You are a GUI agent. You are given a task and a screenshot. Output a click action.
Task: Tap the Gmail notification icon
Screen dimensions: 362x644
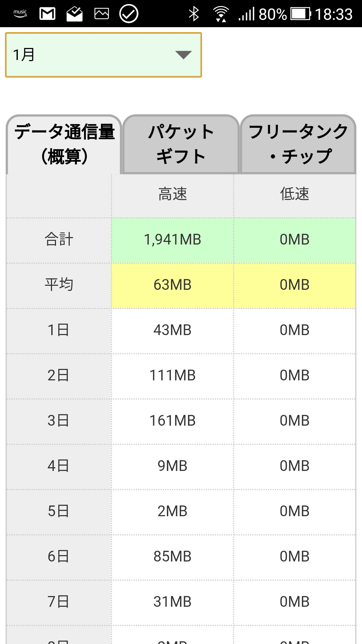[x=47, y=14]
